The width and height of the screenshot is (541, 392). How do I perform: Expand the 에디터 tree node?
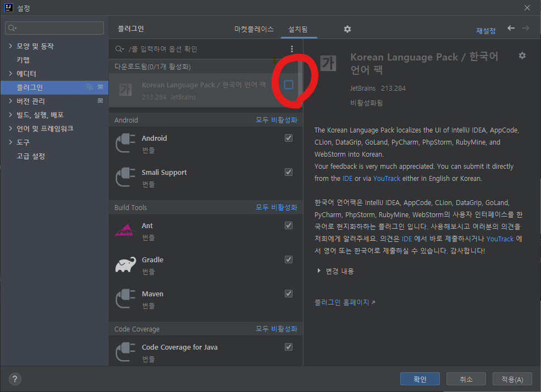(10, 73)
